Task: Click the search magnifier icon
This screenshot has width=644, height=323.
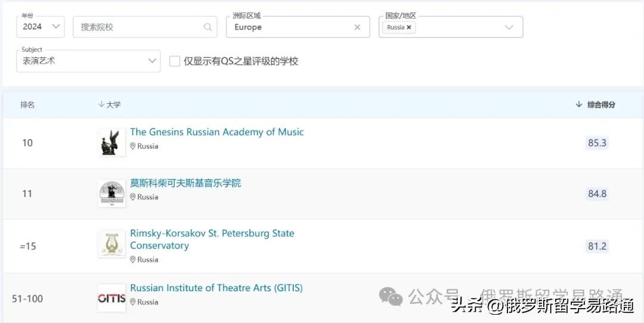Action: [208, 27]
